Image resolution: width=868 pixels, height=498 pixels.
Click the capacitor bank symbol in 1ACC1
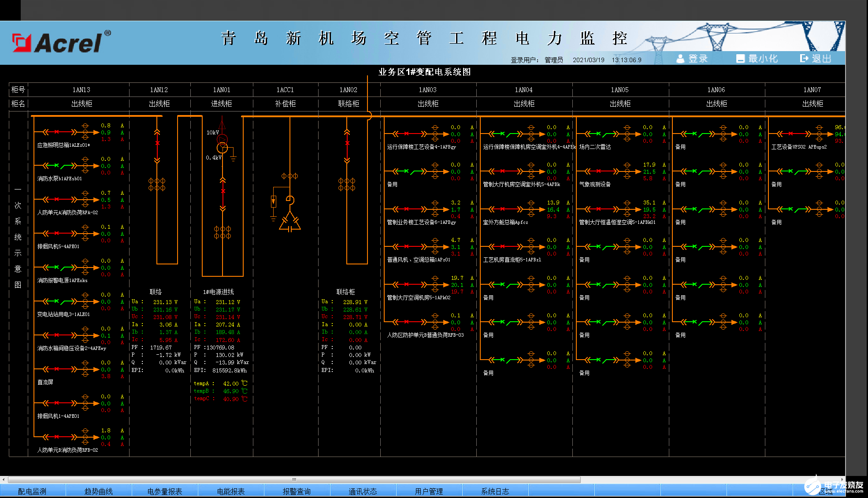(x=289, y=222)
